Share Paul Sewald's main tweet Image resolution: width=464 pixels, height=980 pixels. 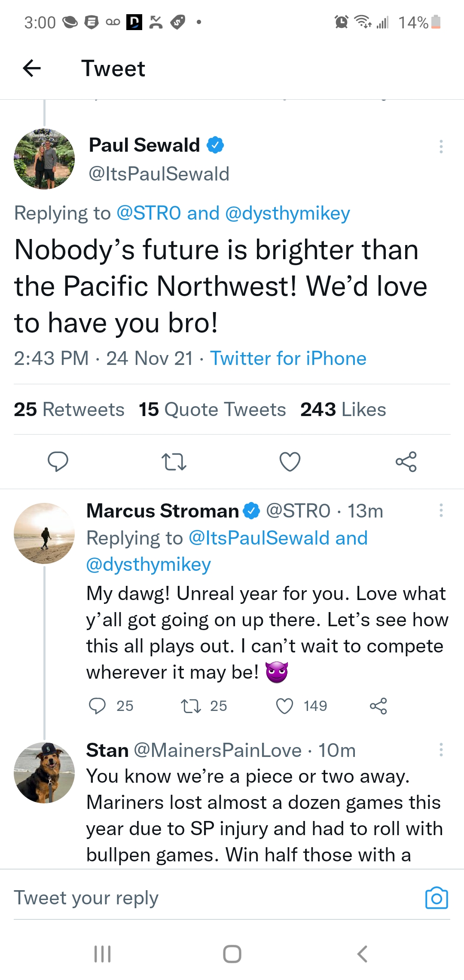(x=406, y=462)
